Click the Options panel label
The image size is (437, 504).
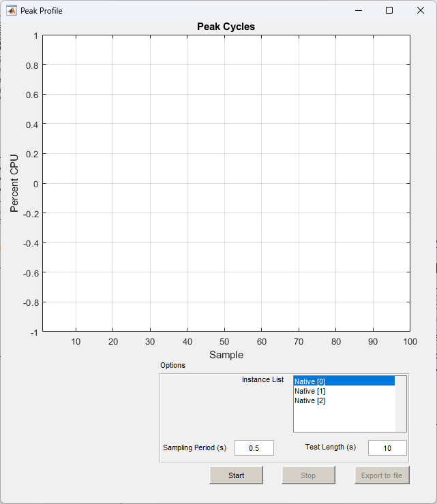(172, 365)
